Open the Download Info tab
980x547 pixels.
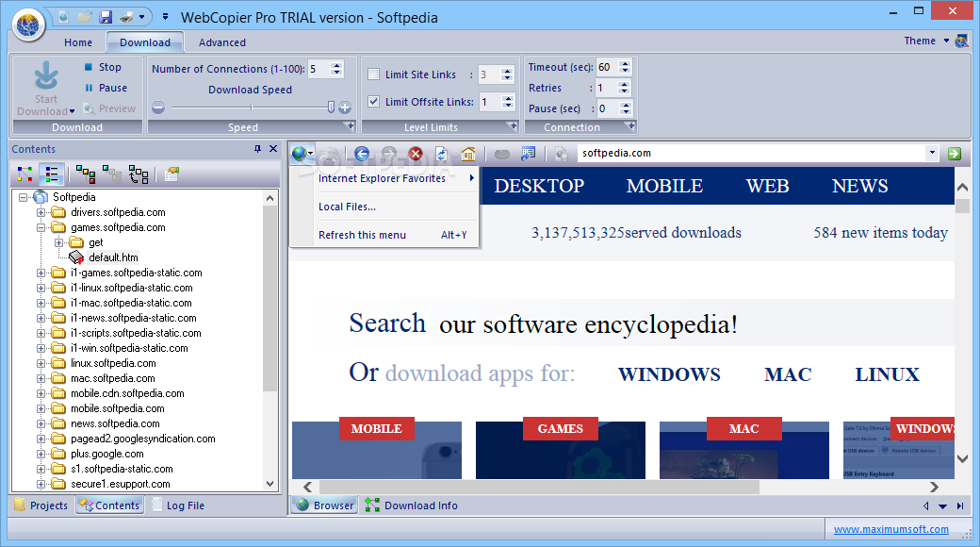point(412,506)
